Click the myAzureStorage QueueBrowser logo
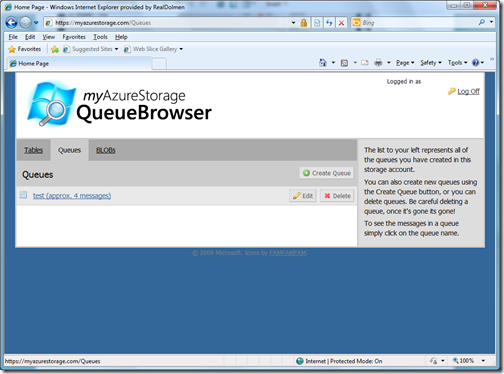 [x=119, y=104]
